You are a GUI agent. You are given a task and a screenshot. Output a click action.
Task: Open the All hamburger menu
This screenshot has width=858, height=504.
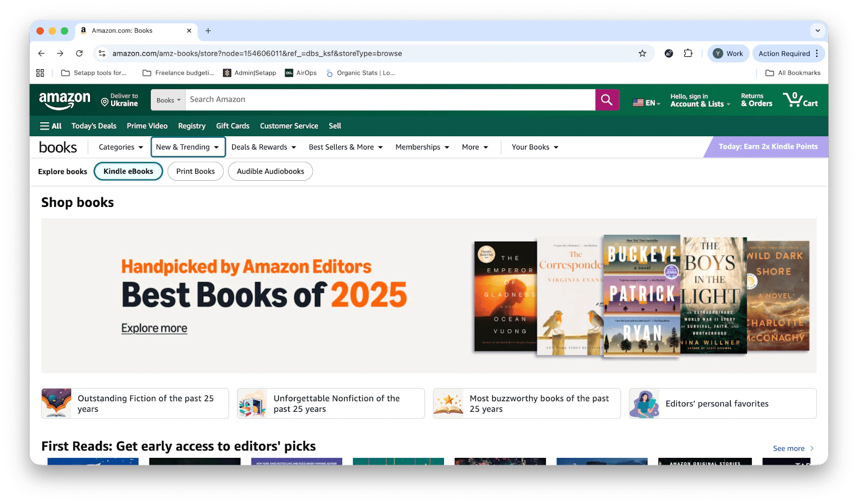(50, 126)
